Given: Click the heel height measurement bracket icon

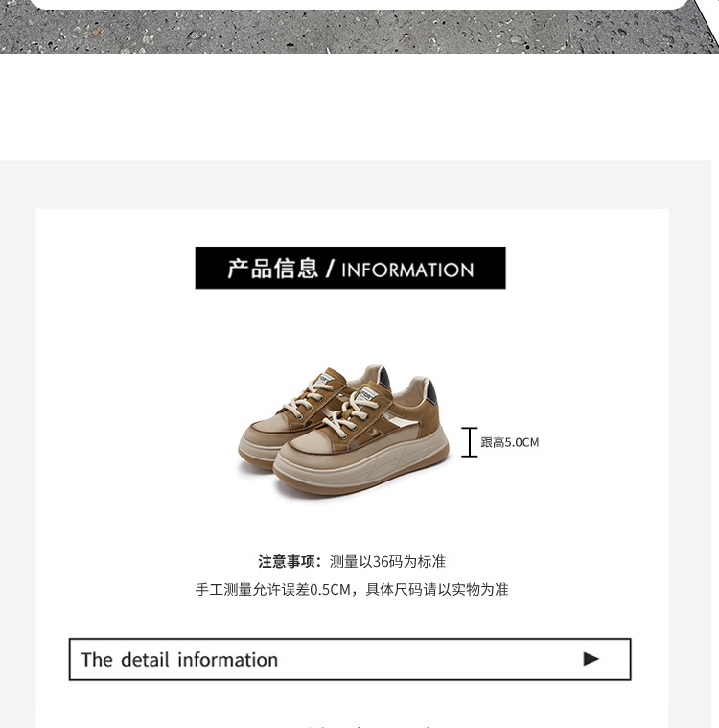Looking at the screenshot, I should pos(470,442).
